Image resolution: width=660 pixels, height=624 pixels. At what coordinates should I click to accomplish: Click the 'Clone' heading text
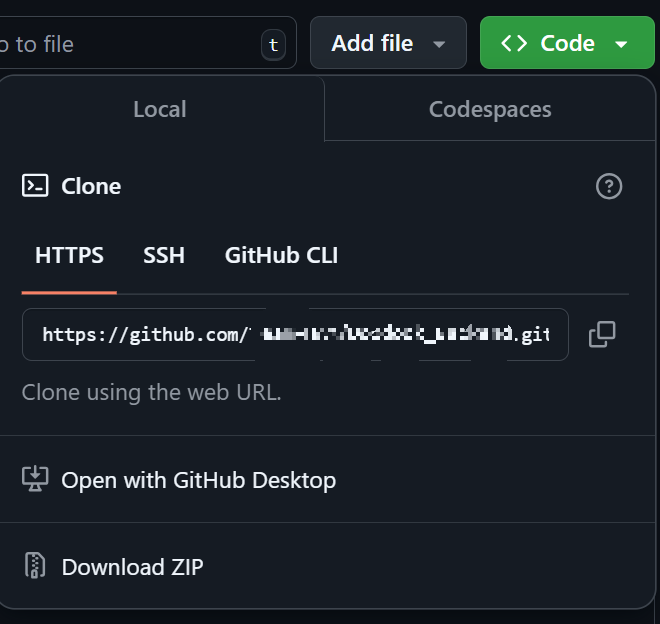(x=91, y=186)
